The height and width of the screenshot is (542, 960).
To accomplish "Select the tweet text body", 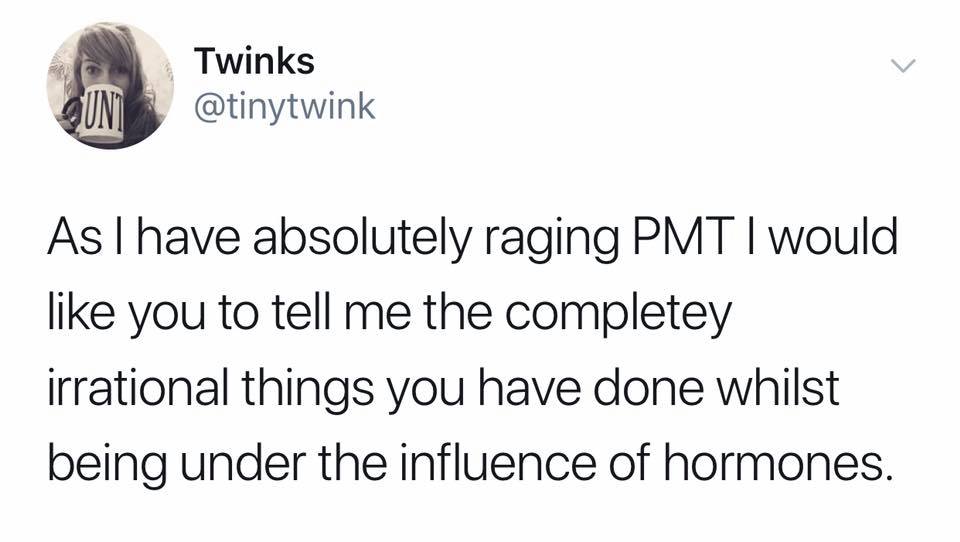I will (473, 350).
